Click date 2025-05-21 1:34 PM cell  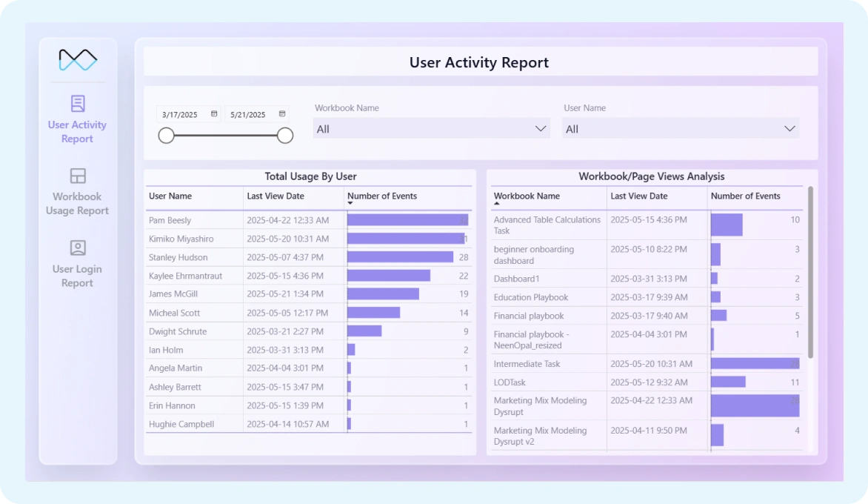point(285,294)
